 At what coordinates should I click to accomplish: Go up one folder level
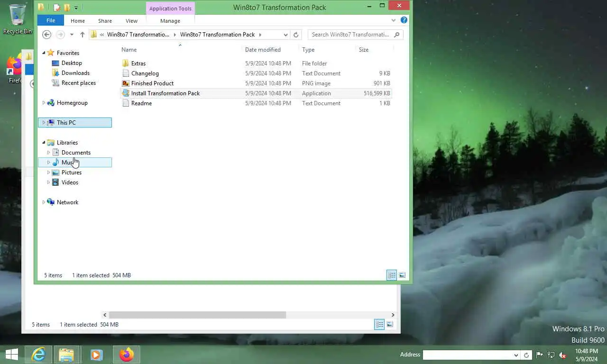tap(82, 35)
